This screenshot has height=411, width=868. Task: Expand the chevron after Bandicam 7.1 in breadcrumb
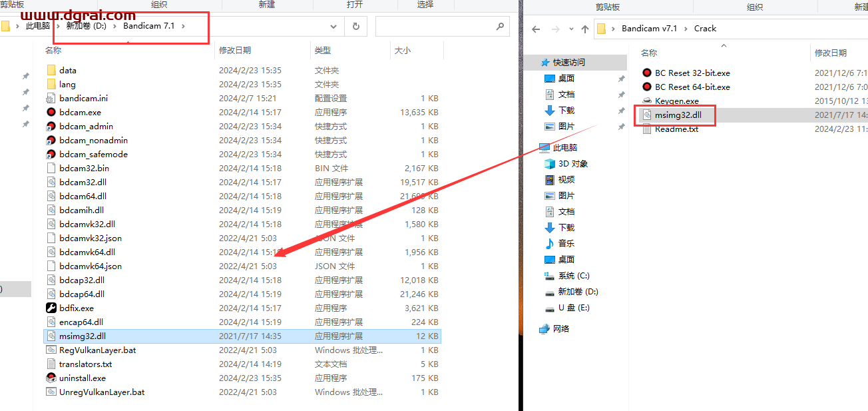click(183, 26)
